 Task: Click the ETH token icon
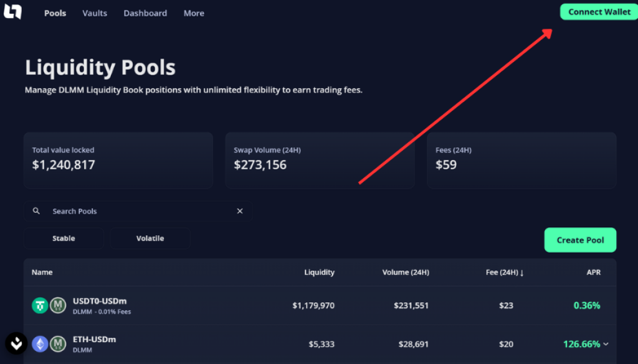(x=39, y=343)
